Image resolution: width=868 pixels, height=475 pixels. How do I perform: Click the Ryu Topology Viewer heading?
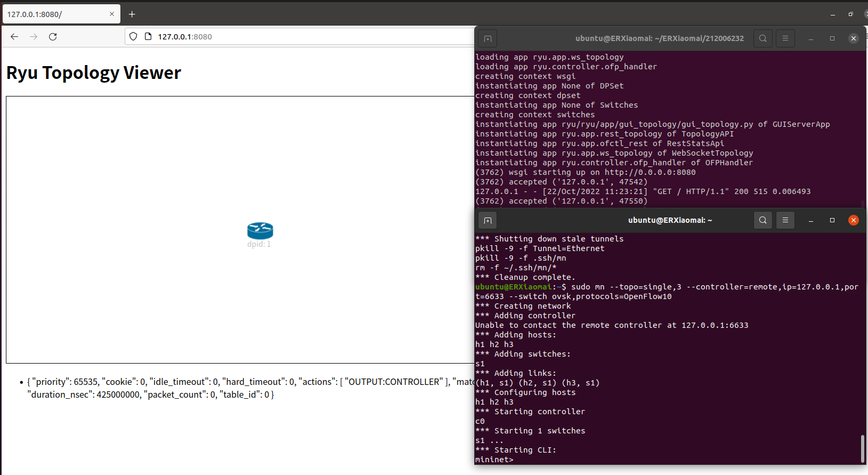(94, 73)
